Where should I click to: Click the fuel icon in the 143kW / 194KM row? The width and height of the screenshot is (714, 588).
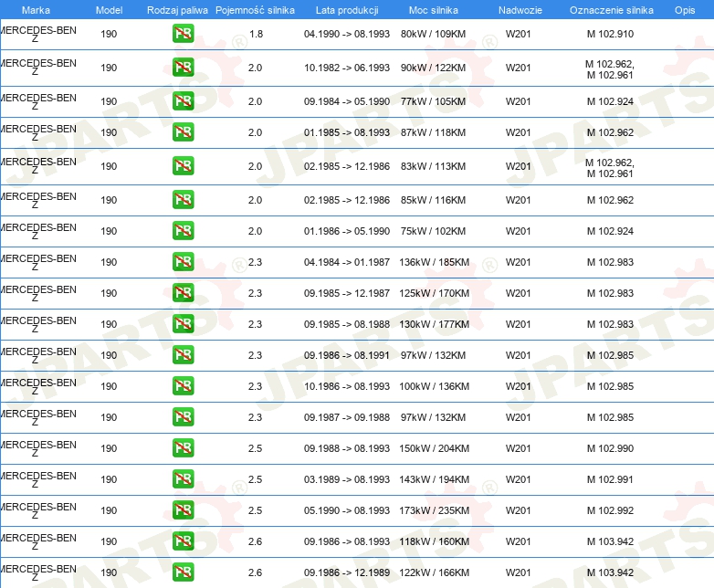[183, 478]
